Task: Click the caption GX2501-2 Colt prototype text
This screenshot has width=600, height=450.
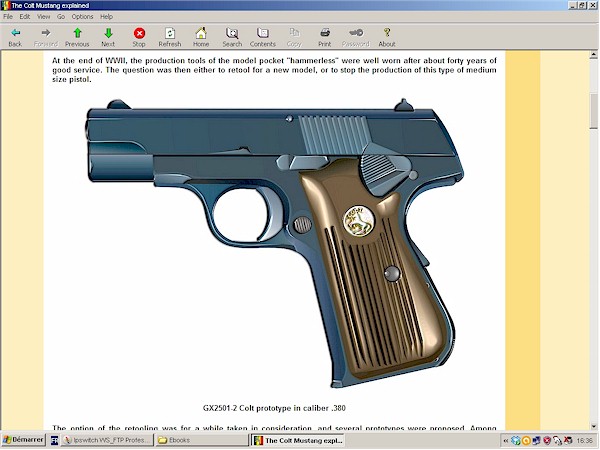Action: [x=274, y=408]
